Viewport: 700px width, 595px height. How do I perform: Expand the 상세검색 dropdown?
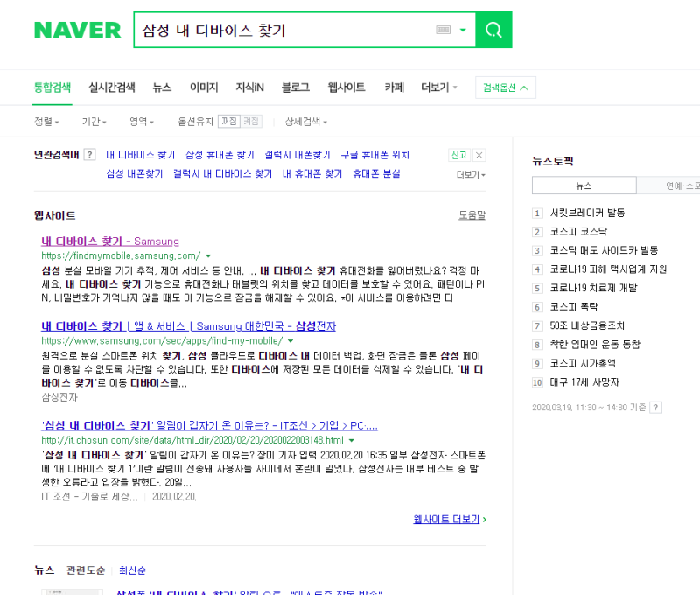coord(305,122)
